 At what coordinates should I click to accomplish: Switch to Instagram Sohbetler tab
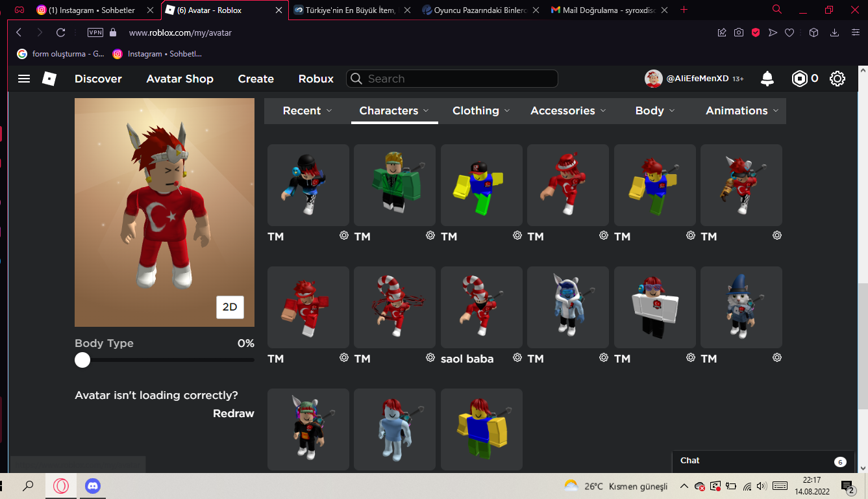coord(94,10)
